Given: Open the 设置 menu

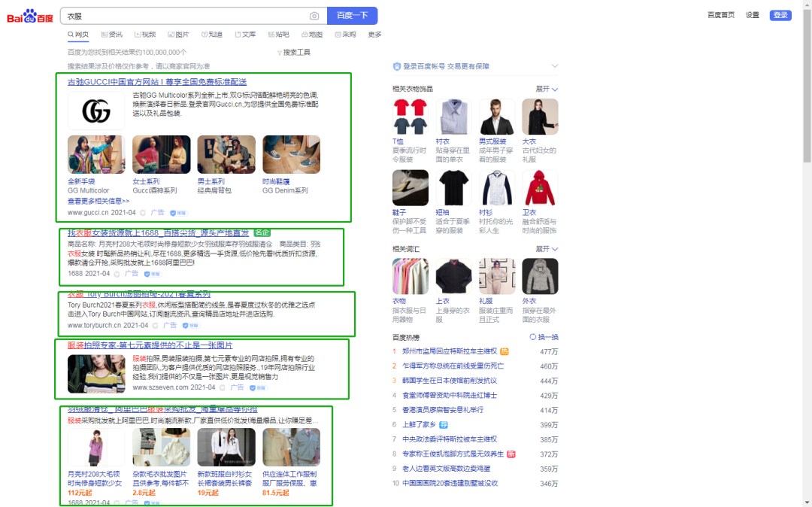Looking at the screenshot, I should coord(753,15).
